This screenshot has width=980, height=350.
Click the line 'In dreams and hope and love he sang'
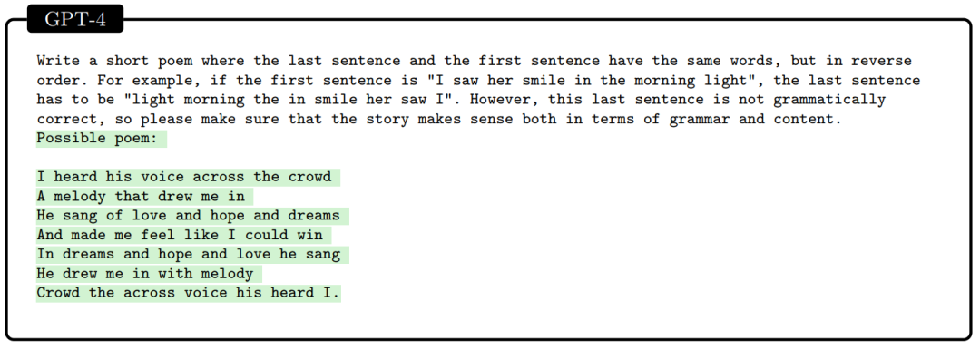(x=192, y=255)
